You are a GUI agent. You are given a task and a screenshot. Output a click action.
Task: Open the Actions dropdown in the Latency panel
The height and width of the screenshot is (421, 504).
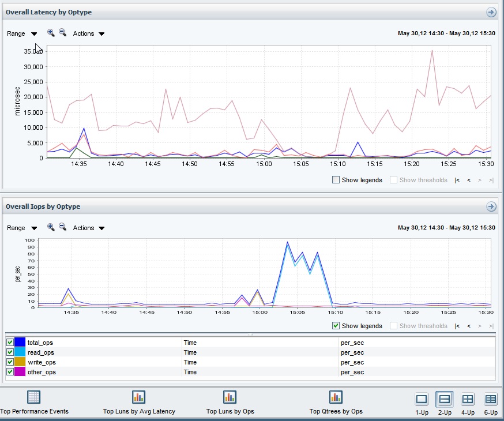point(89,33)
